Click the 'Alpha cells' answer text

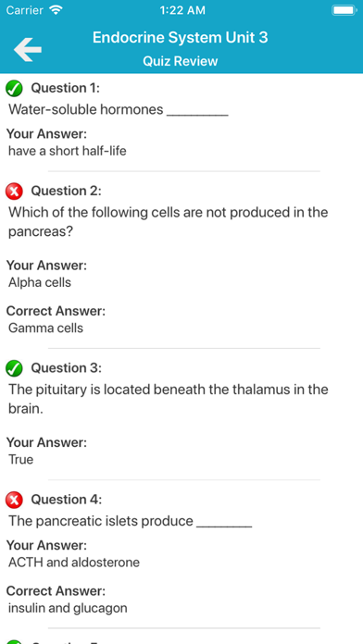coord(40,282)
